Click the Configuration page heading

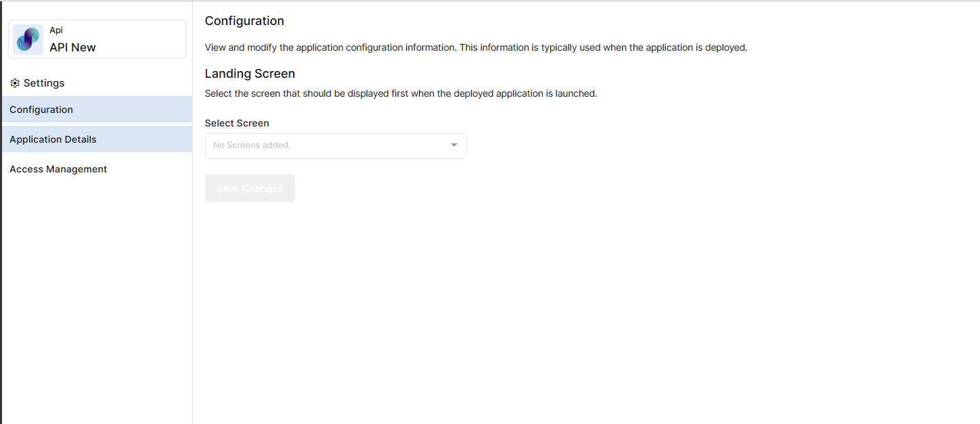244,21
